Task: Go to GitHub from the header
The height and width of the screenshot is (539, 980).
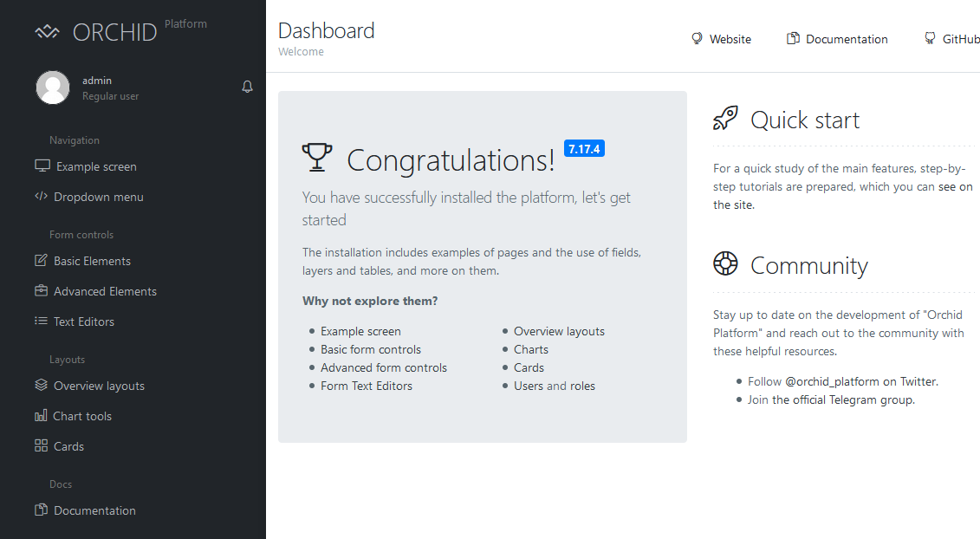Action: [960, 39]
